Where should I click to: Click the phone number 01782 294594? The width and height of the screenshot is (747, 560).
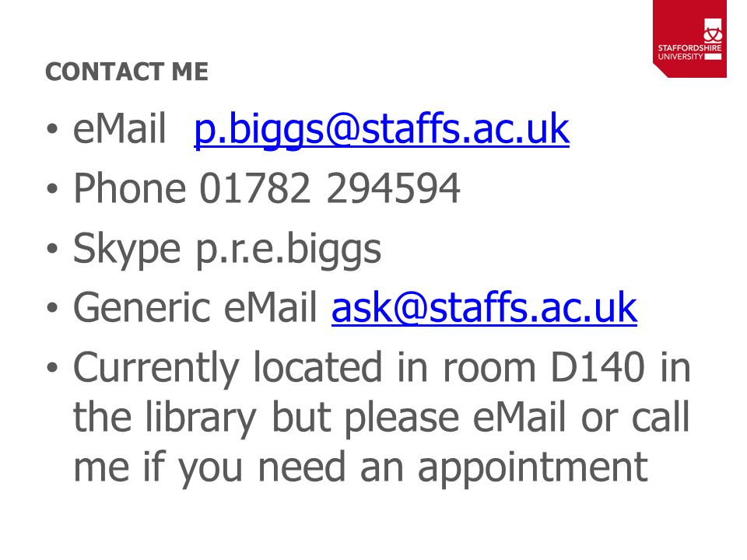coord(330,188)
